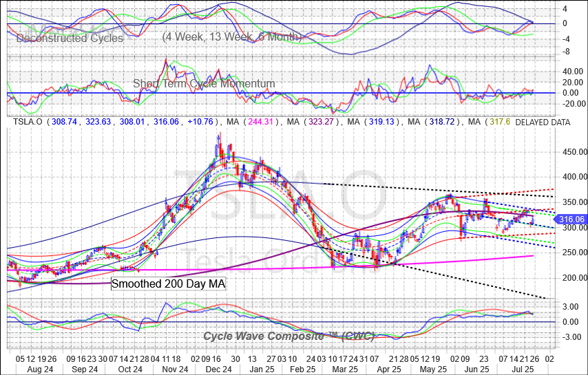Click the Smoothed 200 Day MA label box
The height and width of the screenshot is (375, 588).
169,283
